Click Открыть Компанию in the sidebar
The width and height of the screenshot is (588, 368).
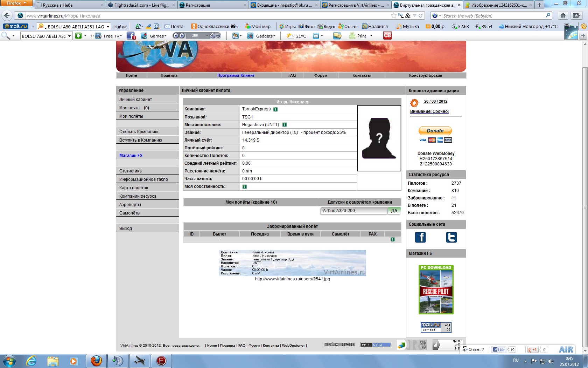(147, 131)
